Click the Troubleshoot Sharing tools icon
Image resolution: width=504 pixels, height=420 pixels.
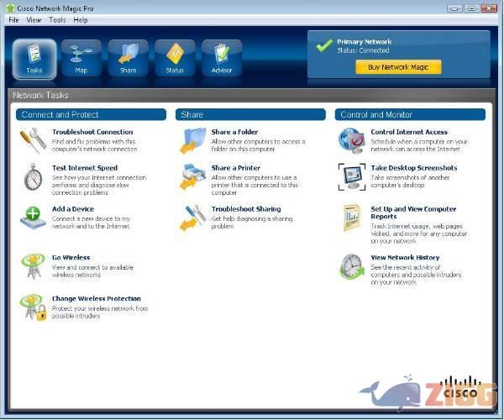(192, 218)
